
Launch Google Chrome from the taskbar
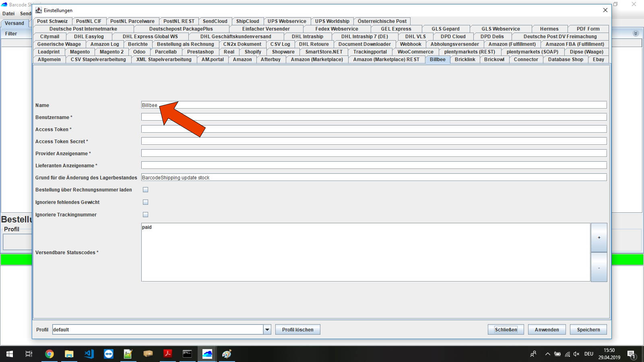(x=49, y=354)
